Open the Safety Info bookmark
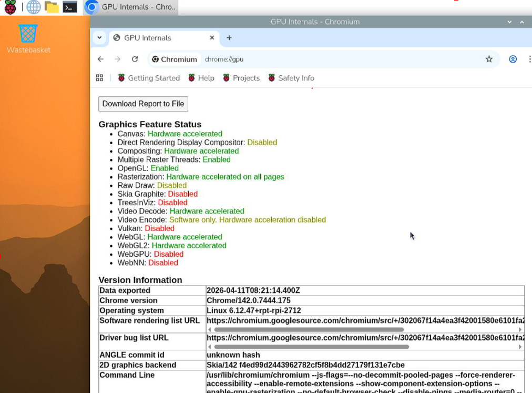 click(x=291, y=78)
